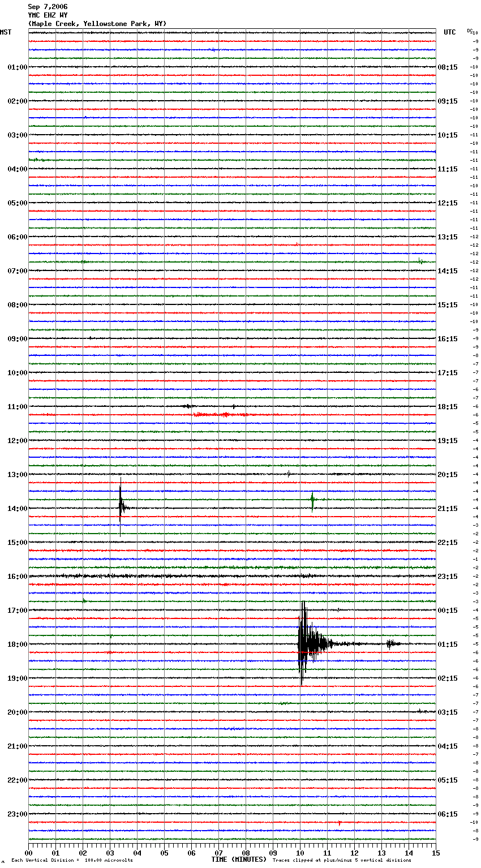
Task: Click the 11:00 MST time label
Action: point(18,407)
